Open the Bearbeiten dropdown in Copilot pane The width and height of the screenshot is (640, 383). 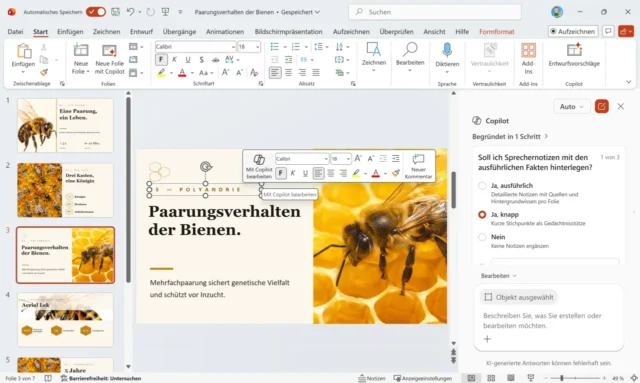tap(498, 276)
